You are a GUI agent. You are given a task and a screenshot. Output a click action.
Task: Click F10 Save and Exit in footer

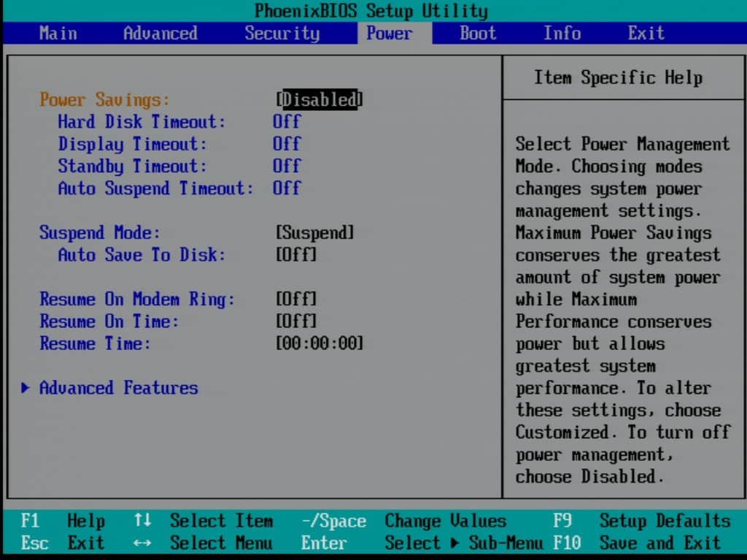click(637, 542)
